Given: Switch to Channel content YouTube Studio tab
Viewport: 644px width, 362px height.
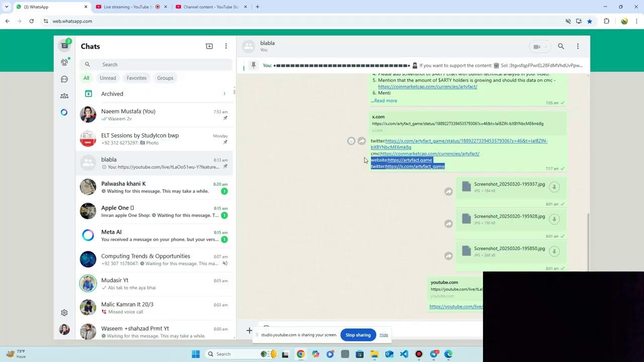Looking at the screenshot, I should click(x=211, y=7).
